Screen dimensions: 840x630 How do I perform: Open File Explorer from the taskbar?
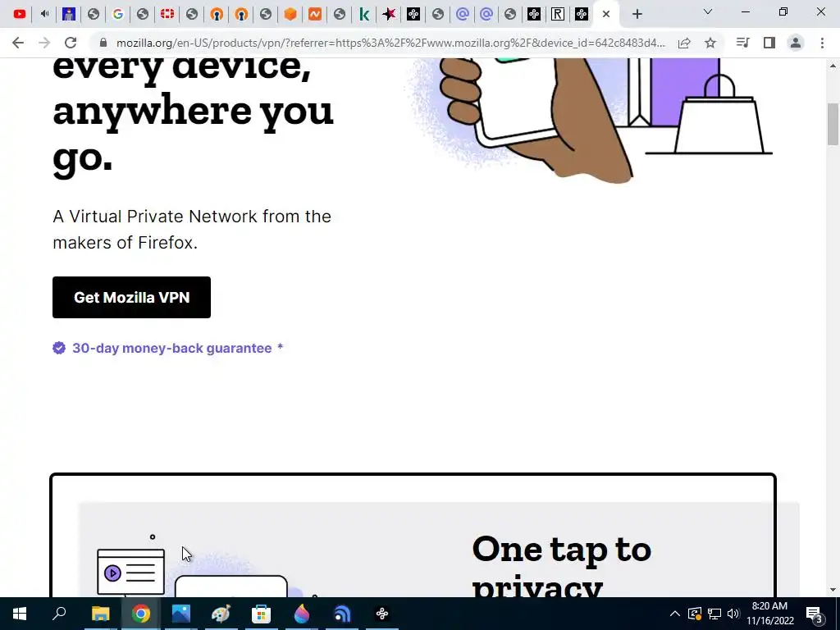pos(100,614)
